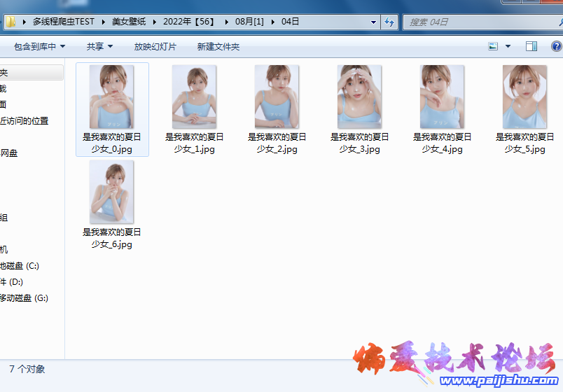This screenshot has width=563, height=392.
Task: Select file 是我喜欢的夏日少女_6.jpg
Action: pyautogui.click(x=112, y=193)
